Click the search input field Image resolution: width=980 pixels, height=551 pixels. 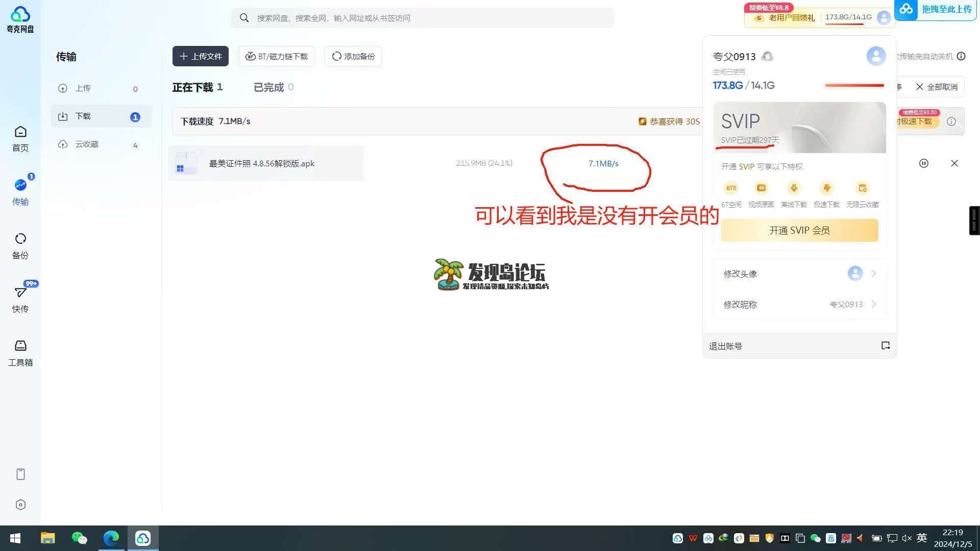(423, 18)
